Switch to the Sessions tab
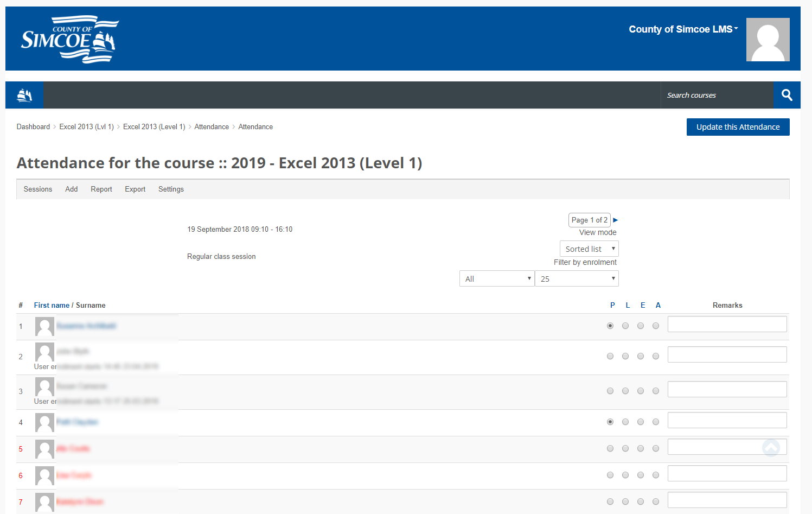 (x=38, y=189)
